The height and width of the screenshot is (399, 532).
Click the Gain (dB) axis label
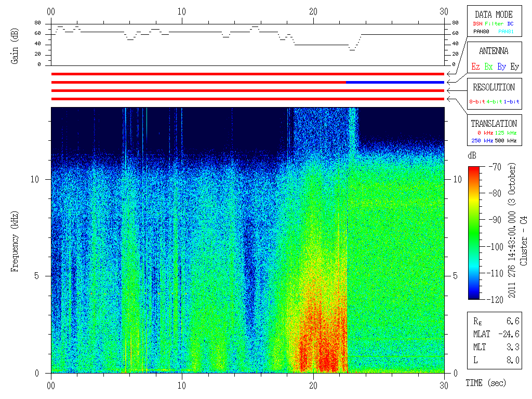tap(14, 46)
